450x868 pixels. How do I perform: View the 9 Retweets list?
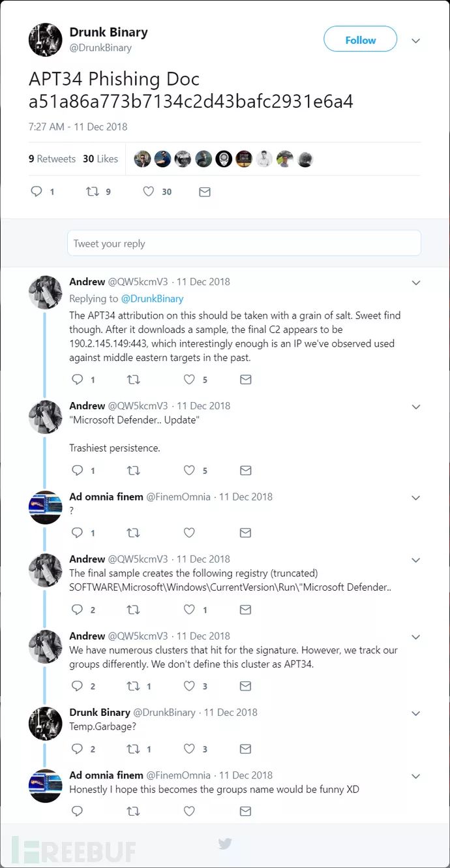coord(52,159)
